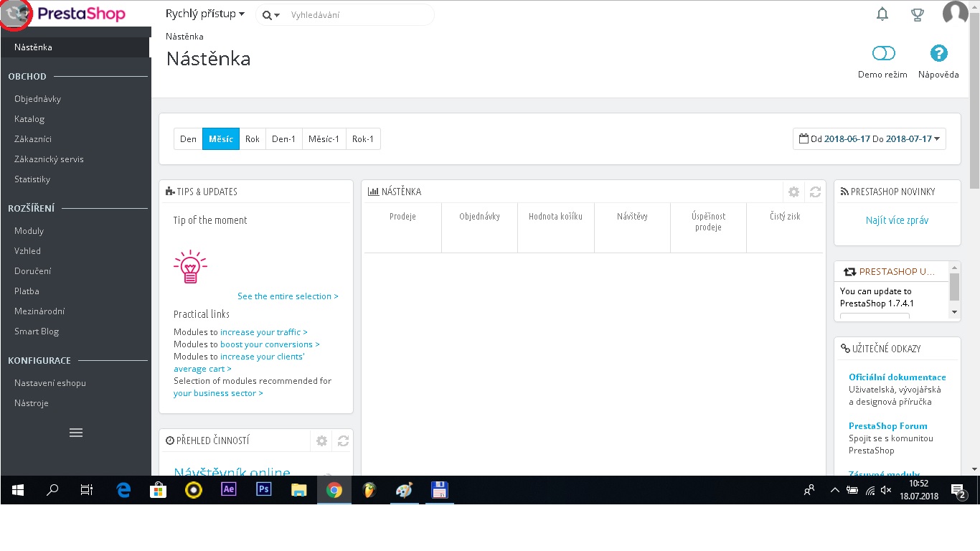Show the Objednávky chart tab in the dashboard panel
This screenshot has width=980, height=551.
(x=479, y=227)
